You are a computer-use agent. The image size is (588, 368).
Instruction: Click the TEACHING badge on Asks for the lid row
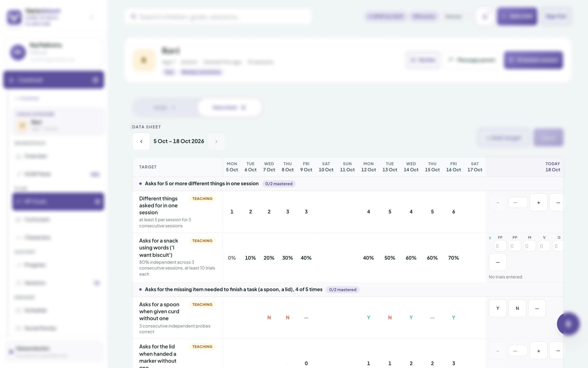(x=202, y=347)
